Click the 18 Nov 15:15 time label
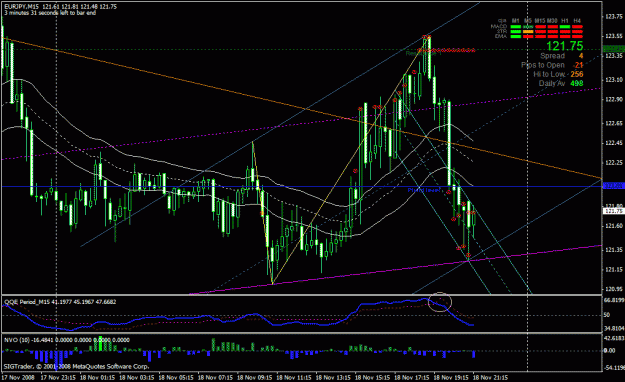 (x=373, y=377)
